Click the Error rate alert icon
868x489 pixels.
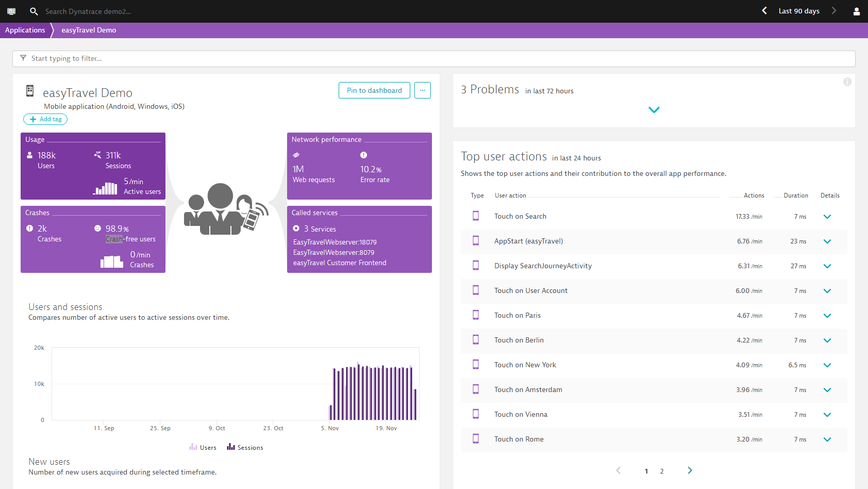coord(363,155)
